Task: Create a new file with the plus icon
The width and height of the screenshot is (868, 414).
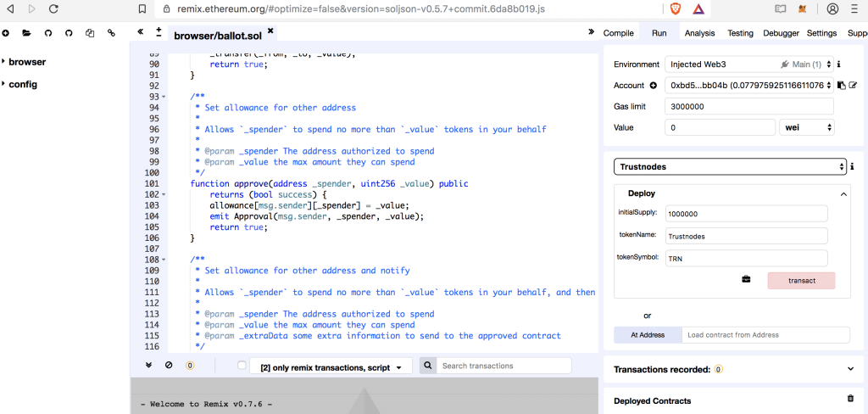Action: point(5,33)
